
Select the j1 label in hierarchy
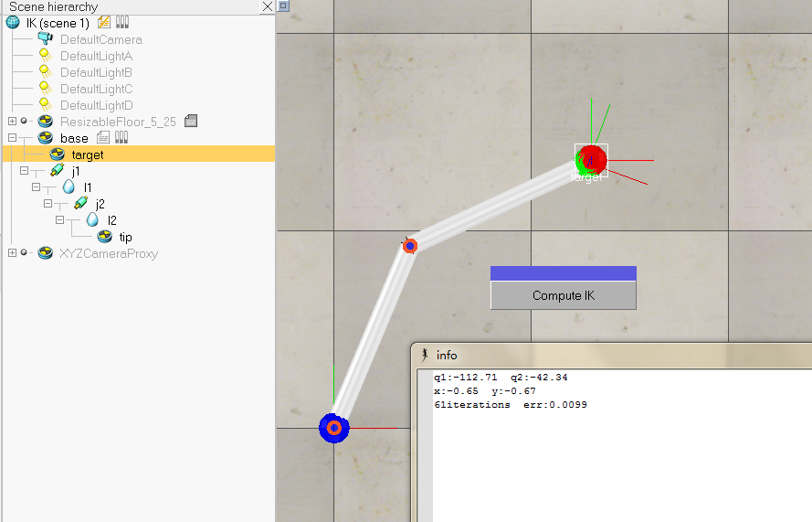pos(76,171)
